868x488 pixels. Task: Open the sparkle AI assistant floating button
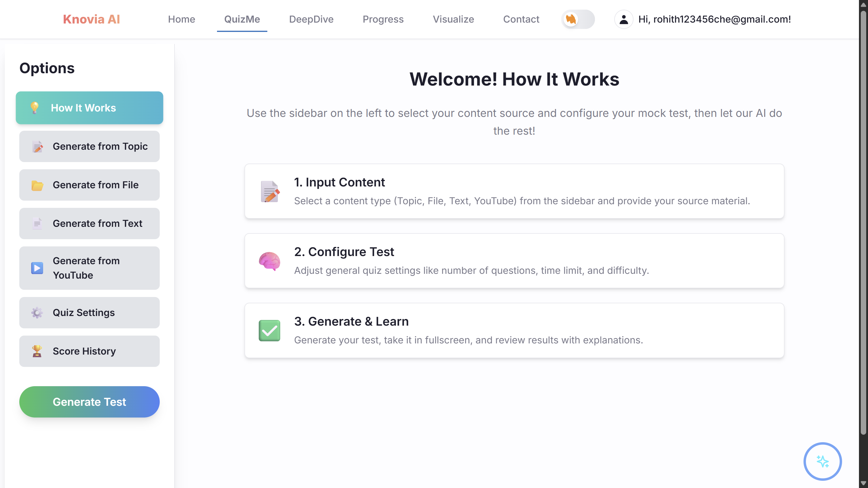(822, 461)
